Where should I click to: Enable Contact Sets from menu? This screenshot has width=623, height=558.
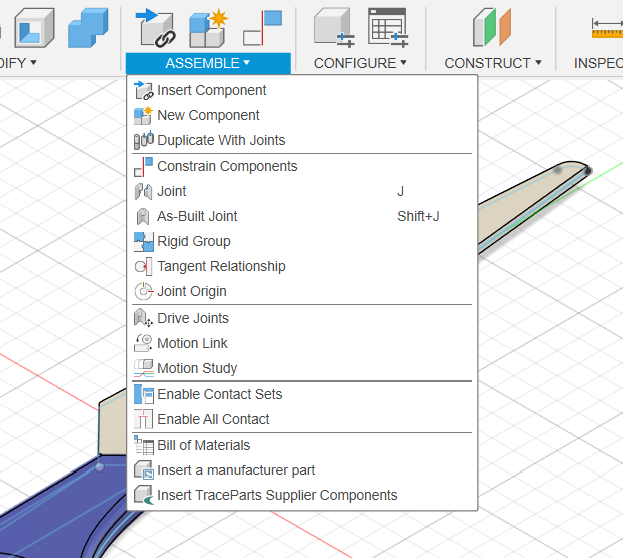[x=219, y=394]
